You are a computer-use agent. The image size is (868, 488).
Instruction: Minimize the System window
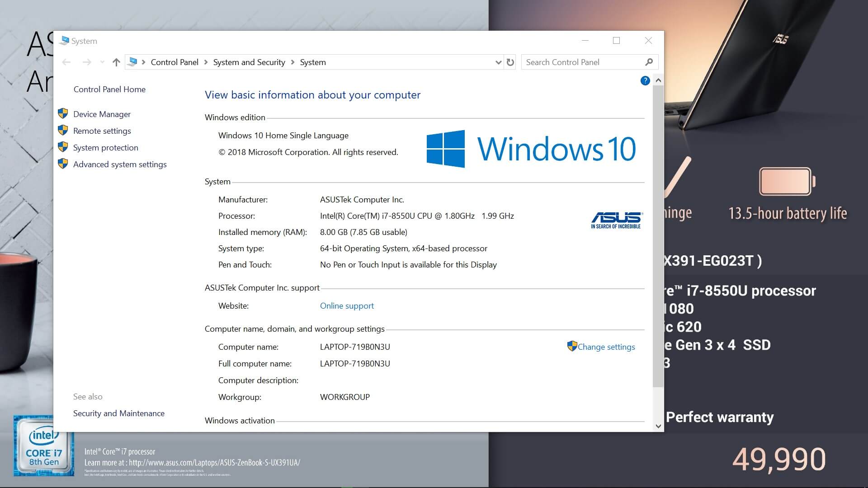585,41
